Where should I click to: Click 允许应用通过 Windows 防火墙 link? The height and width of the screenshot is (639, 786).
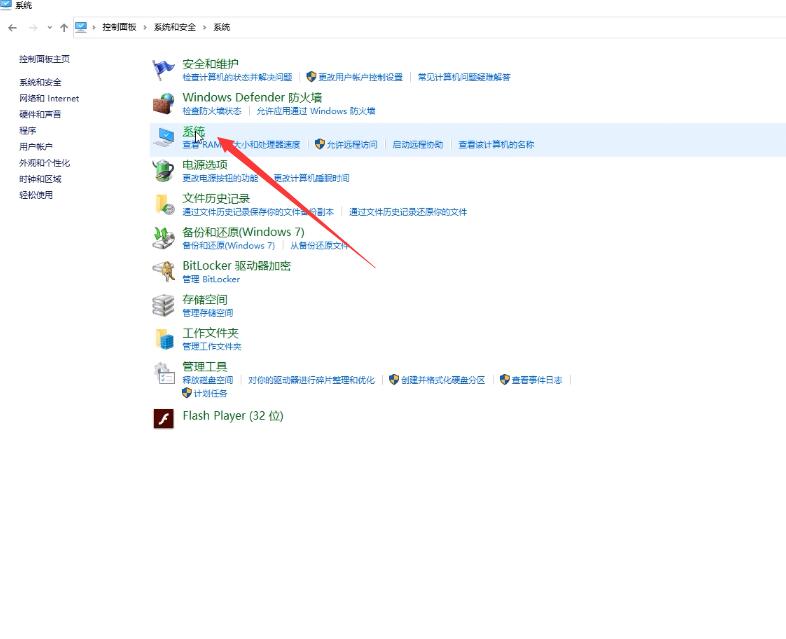(x=316, y=111)
